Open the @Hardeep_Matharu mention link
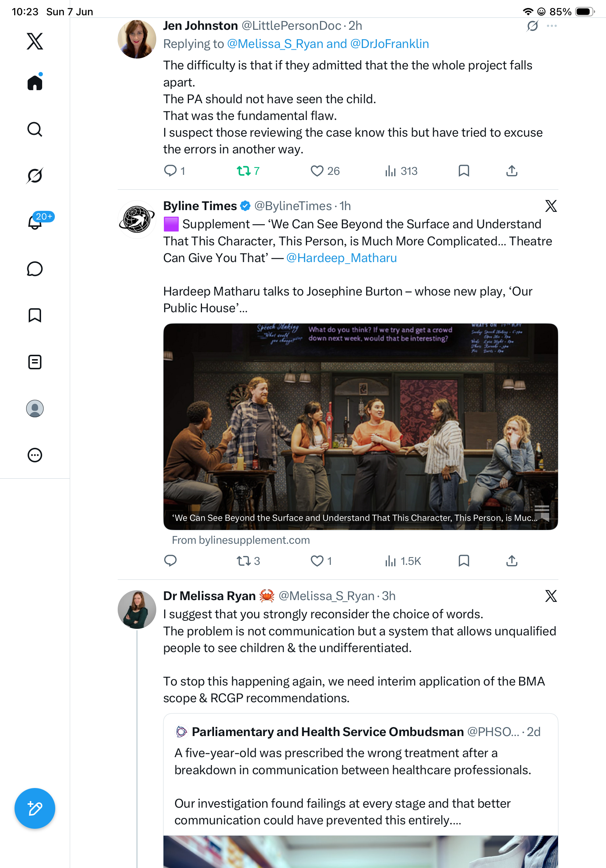This screenshot has height=868, width=606. click(342, 258)
